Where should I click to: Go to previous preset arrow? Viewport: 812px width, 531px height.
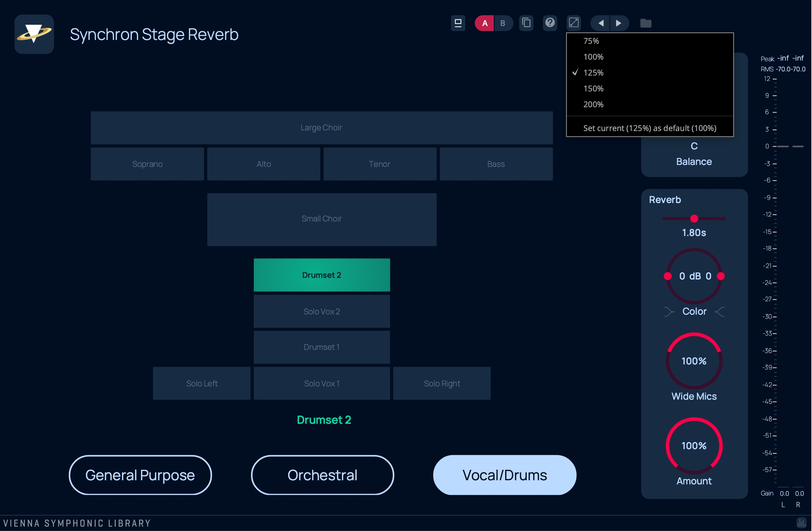click(601, 23)
